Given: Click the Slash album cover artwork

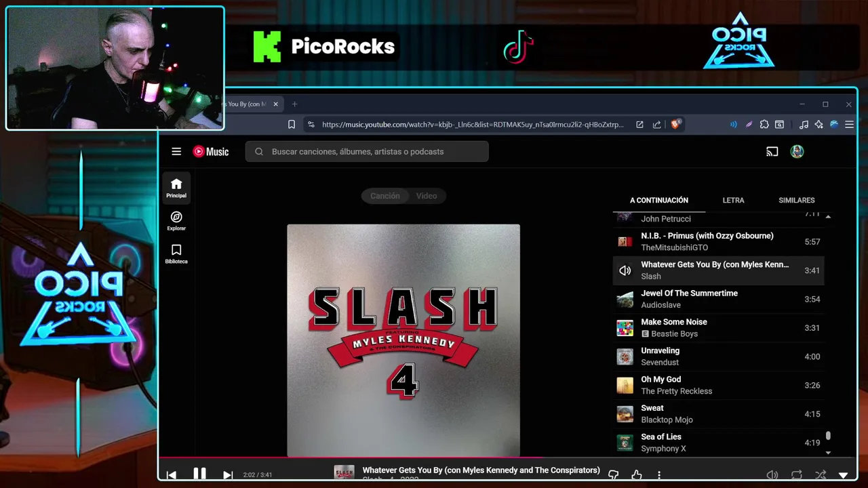Looking at the screenshot, I should (x=403, y=341).
